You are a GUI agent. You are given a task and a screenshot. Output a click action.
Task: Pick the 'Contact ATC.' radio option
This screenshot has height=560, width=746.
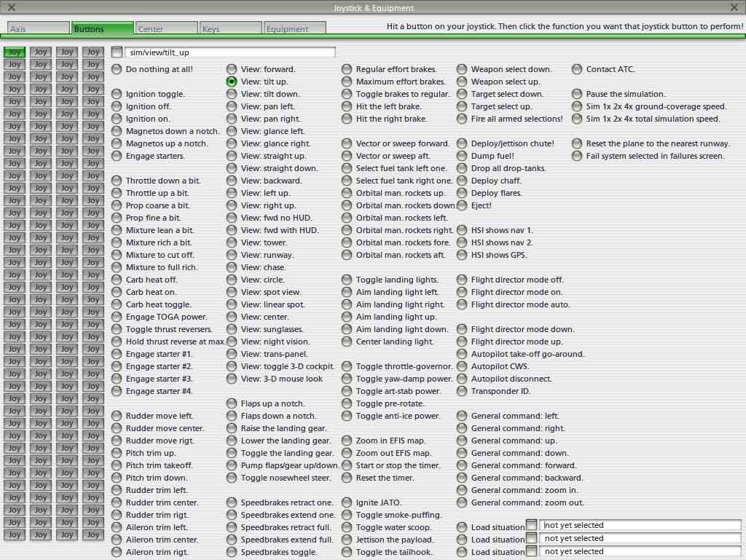(x=577, y=69)
